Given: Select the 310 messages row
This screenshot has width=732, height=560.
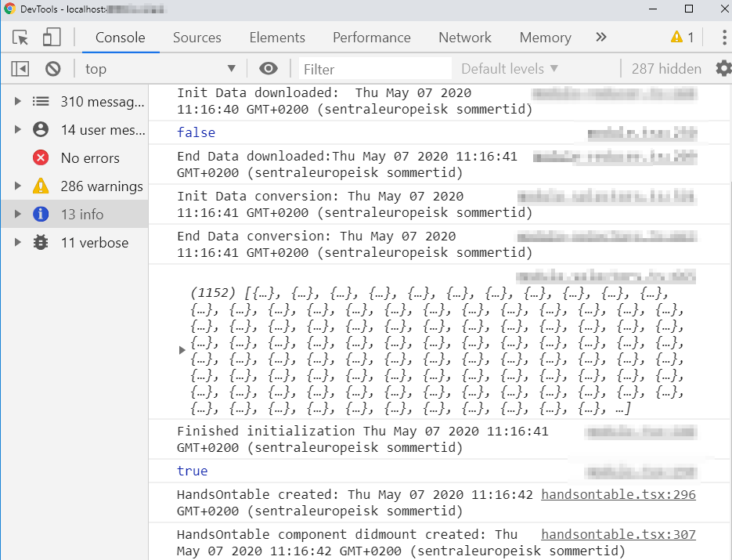Looking at the screenshot, I should pos(74,101).
